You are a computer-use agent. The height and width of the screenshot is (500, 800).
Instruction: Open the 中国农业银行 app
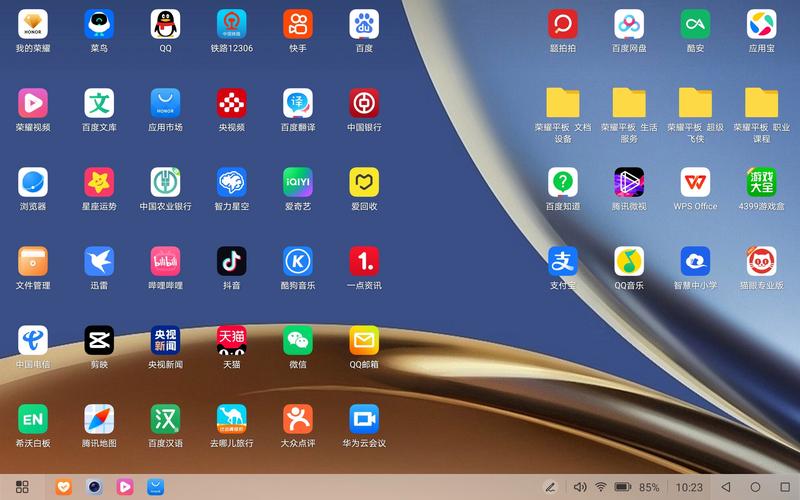[165, 182]
